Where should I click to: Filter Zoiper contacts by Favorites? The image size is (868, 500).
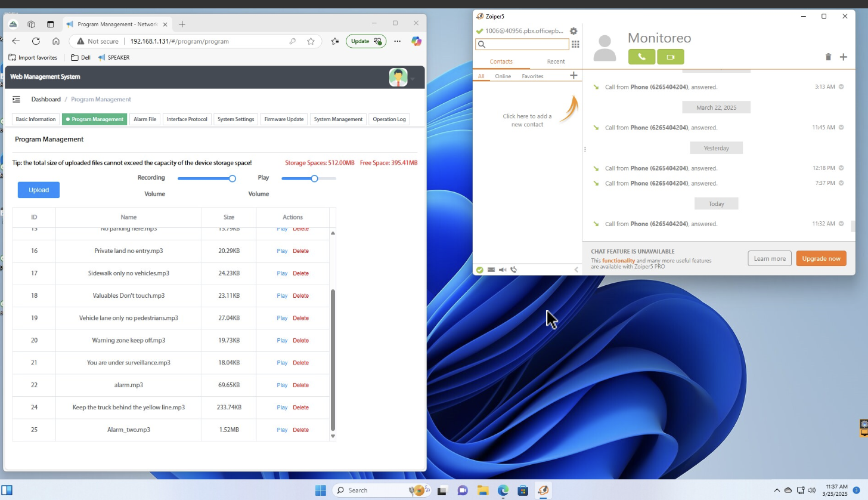[532, 76]
